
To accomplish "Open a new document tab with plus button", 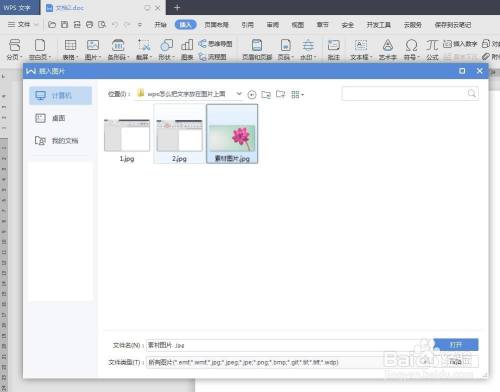I will (177, 7).
